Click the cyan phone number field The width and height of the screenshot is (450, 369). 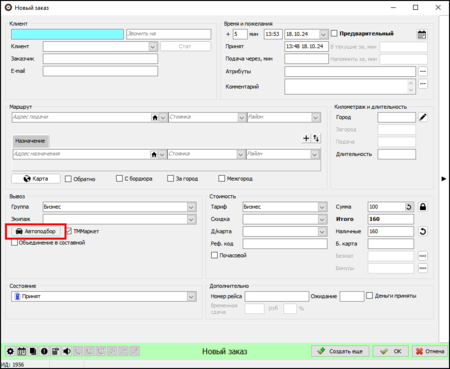tap(67, 34)
